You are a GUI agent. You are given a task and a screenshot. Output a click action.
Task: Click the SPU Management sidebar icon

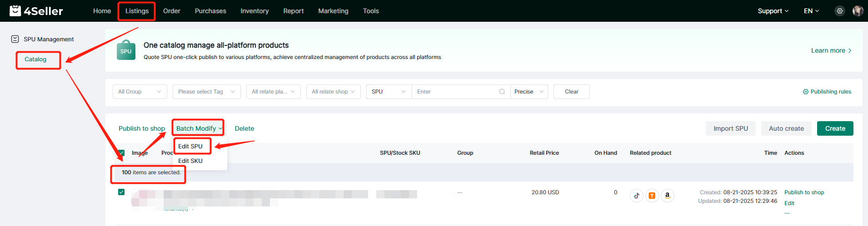tap(15, 39)
